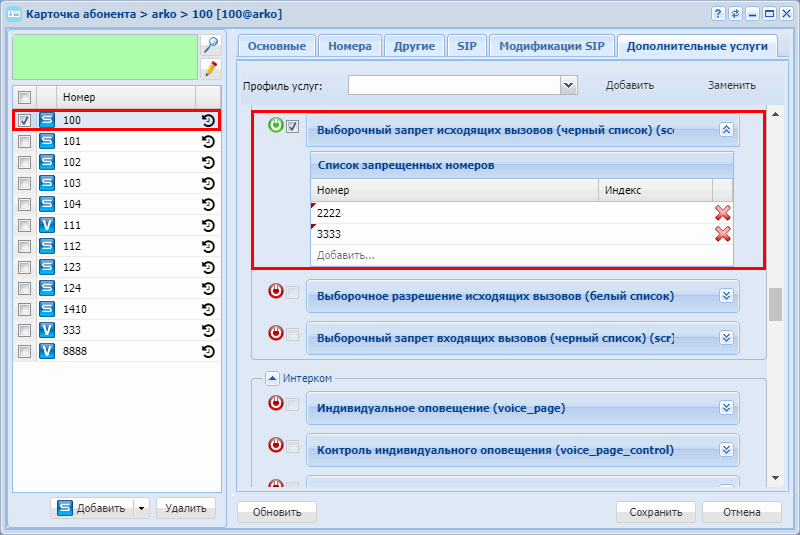Open the Модификации SIP tab
This screenshot has width=800, height=535.
(552, 46)
